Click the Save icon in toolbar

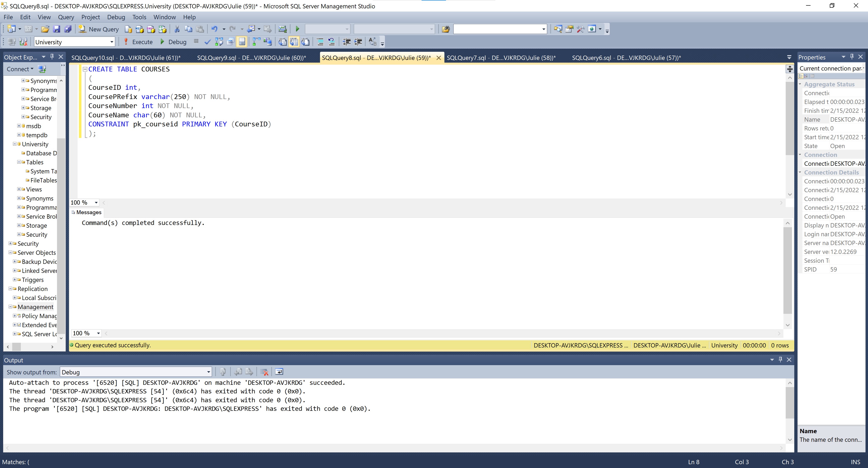[57, 29]
